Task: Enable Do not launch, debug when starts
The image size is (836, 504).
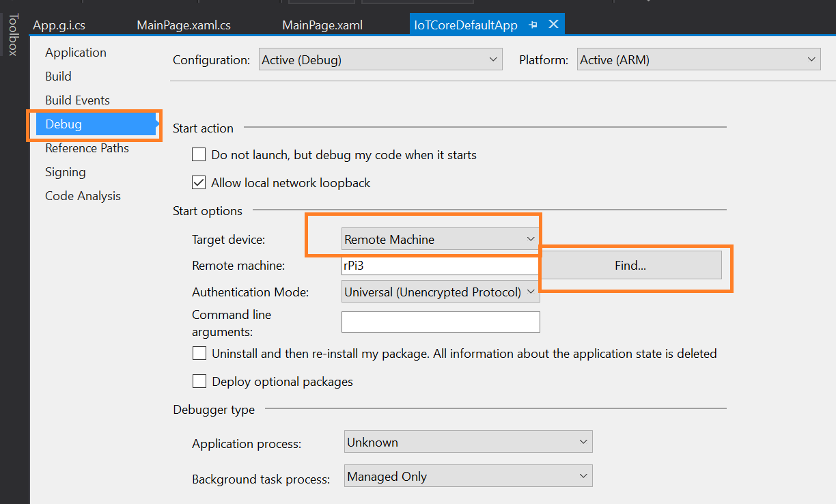Action: coord(199,154)
